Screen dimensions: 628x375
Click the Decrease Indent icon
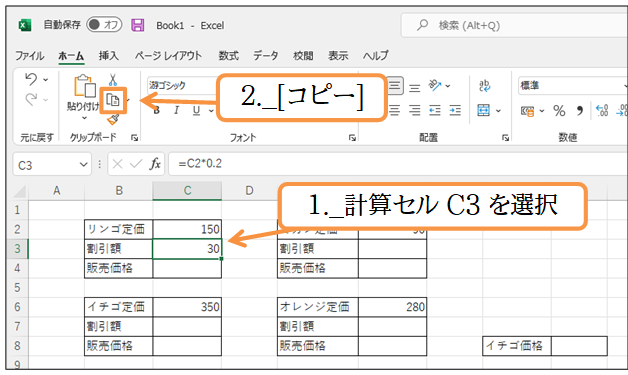435,110
